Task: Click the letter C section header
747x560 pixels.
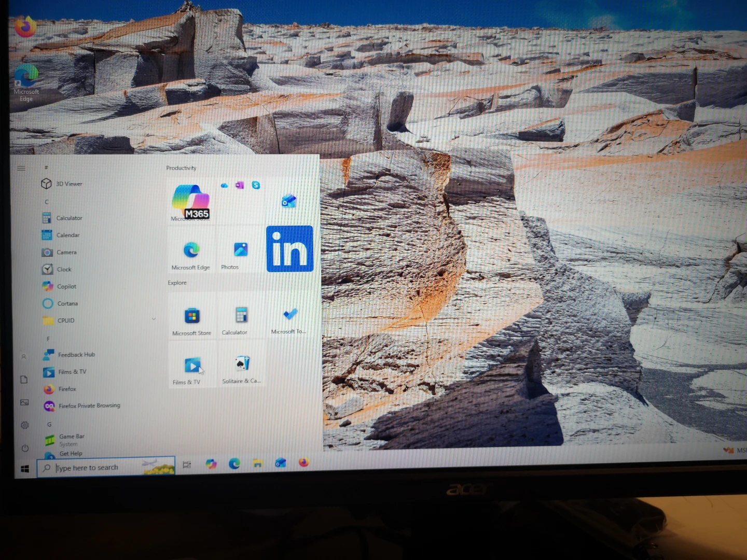Action: [x=46, y=202]
